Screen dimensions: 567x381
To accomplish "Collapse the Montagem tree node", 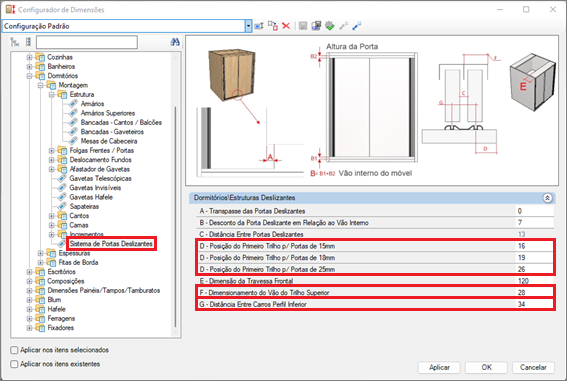I will coord(40,85).
